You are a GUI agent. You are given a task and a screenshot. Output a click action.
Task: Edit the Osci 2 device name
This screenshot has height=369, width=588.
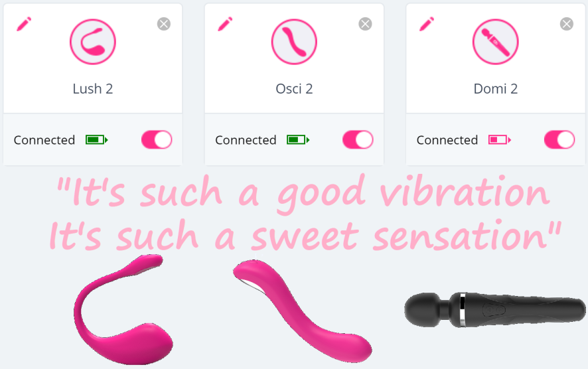(x=225, y=25)
